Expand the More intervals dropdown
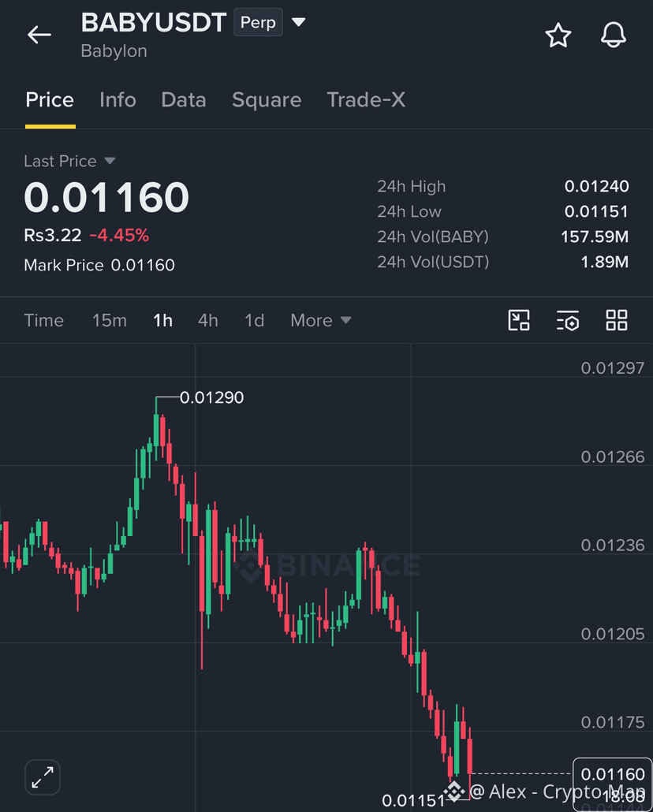 321,321
